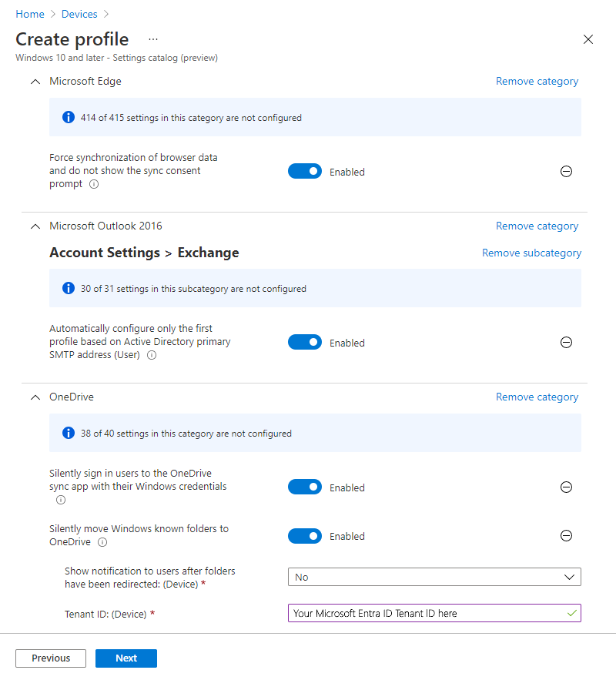The height and width of the screenshot is (680, 616).
Task: Click the info icon on OneDrive silent sign-in setting
Action: (x=60, y=500)
